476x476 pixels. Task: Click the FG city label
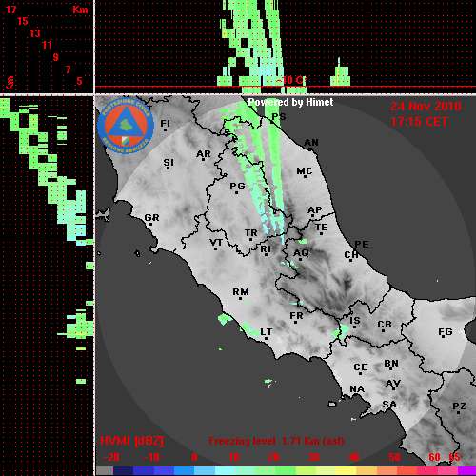(446, 332)
